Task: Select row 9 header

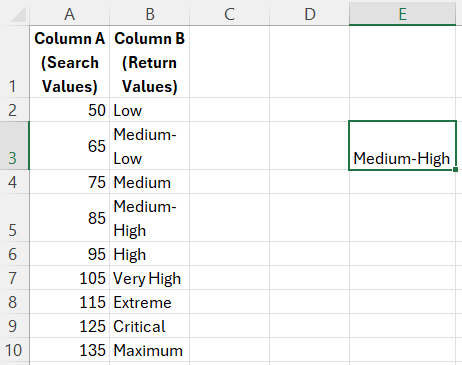Action: coord(14,326)
